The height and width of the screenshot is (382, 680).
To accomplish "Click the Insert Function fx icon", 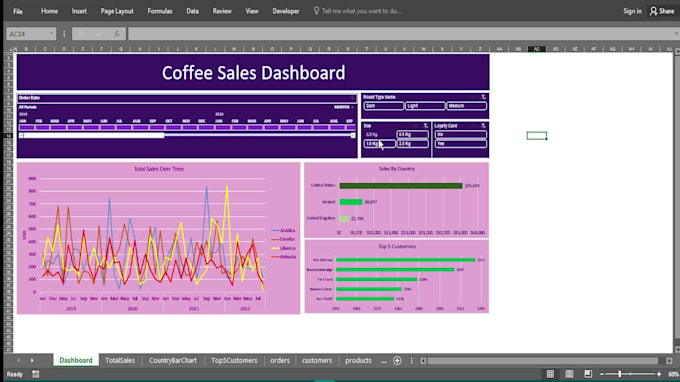I will coord(117,34).
